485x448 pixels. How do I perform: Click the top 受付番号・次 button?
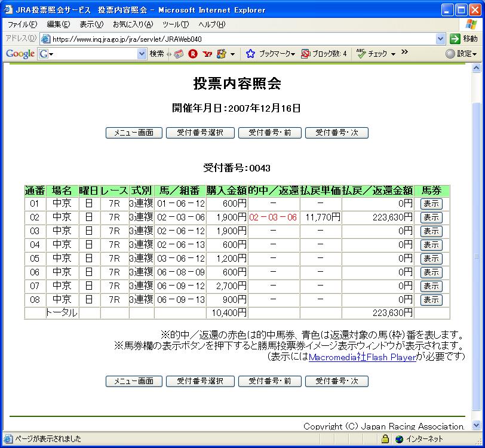click(x=337, y=133)
